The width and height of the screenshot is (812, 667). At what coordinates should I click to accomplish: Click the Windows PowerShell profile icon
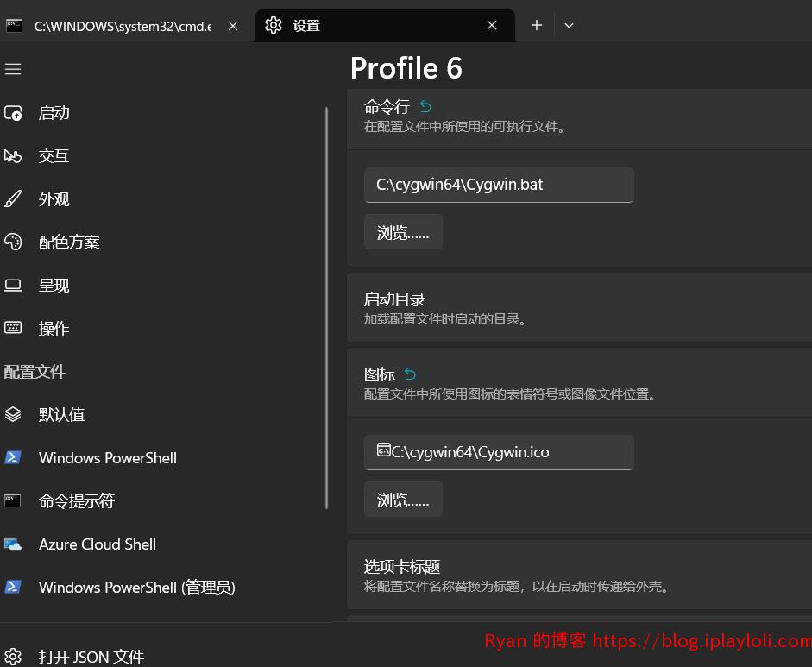point(13,457)
